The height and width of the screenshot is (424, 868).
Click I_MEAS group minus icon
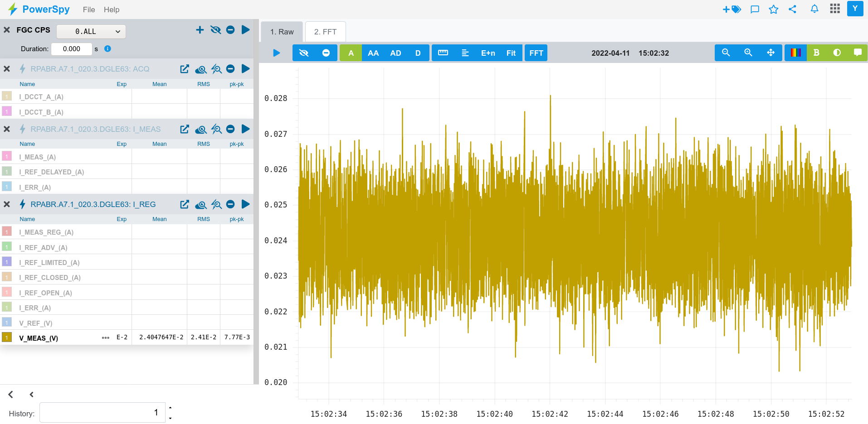tap(230, 129)
